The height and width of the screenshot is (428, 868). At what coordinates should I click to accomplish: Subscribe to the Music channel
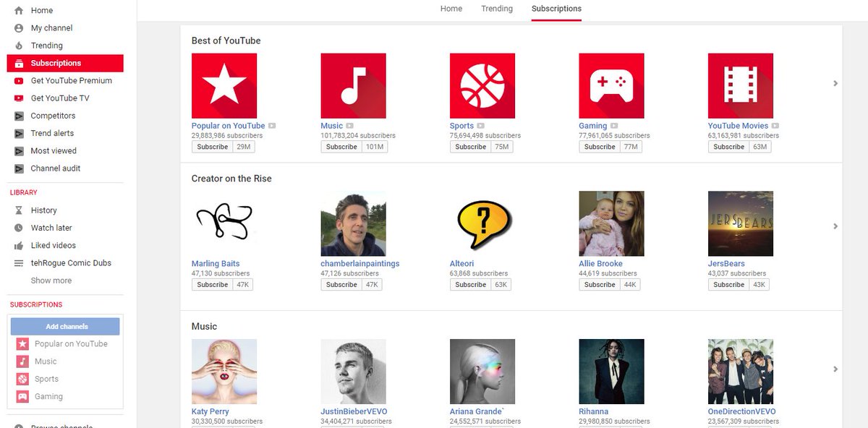[x=341, y=147]
